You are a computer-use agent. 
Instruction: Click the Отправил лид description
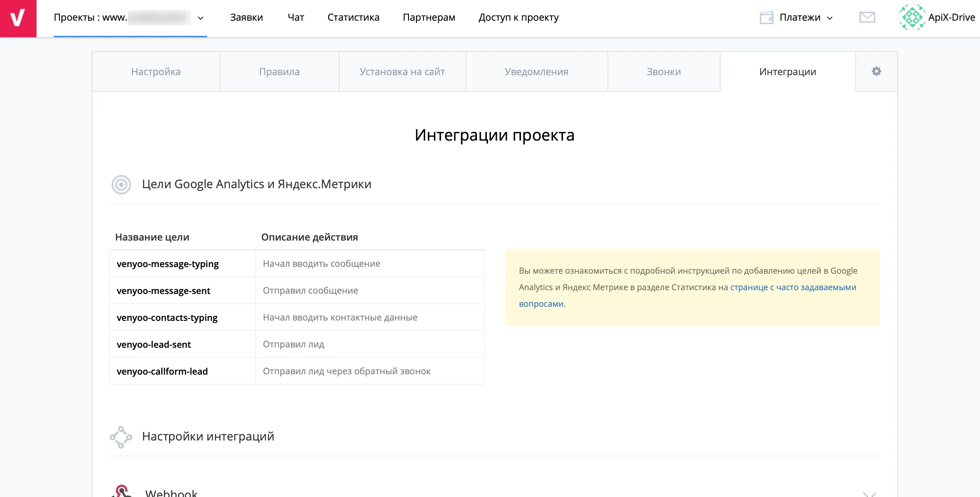tap(293, 344)
